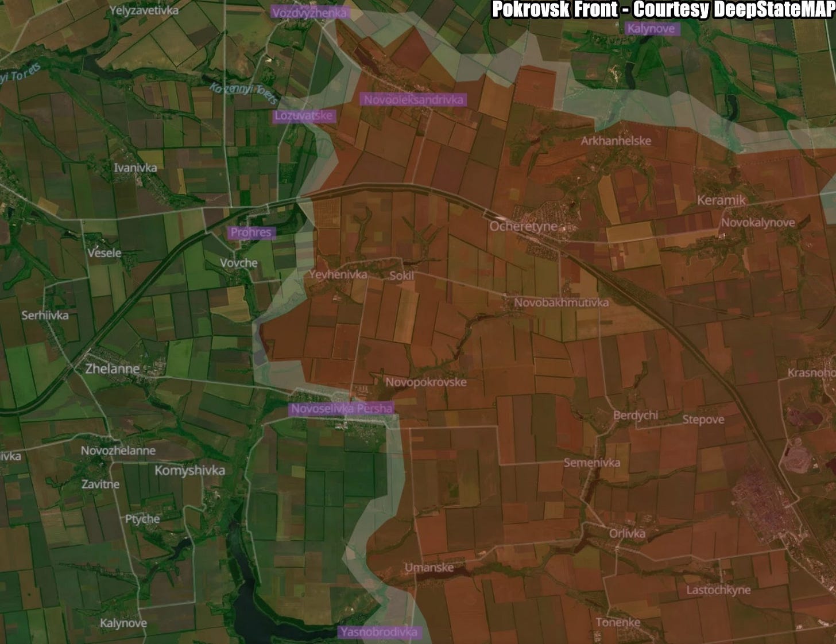
Task: Click the Lozuvatske highlighted label
Action: coord(303,115)
